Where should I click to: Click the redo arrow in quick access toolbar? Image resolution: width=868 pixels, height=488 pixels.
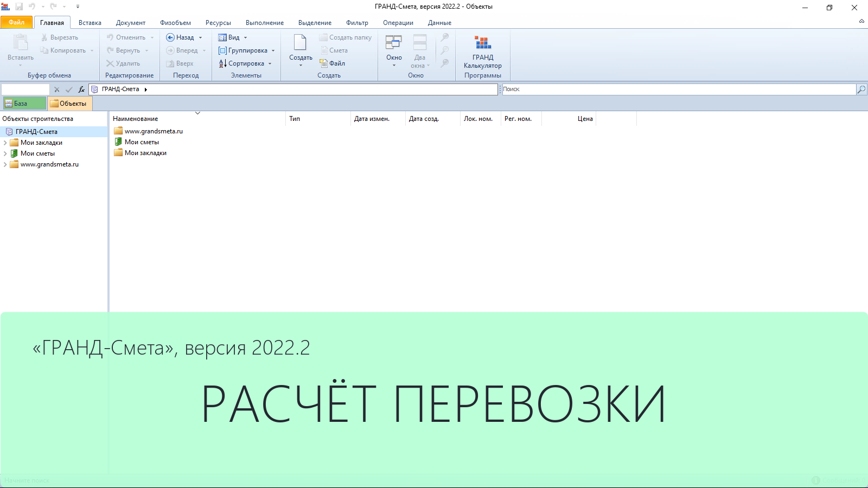click(x=53, y=7)
